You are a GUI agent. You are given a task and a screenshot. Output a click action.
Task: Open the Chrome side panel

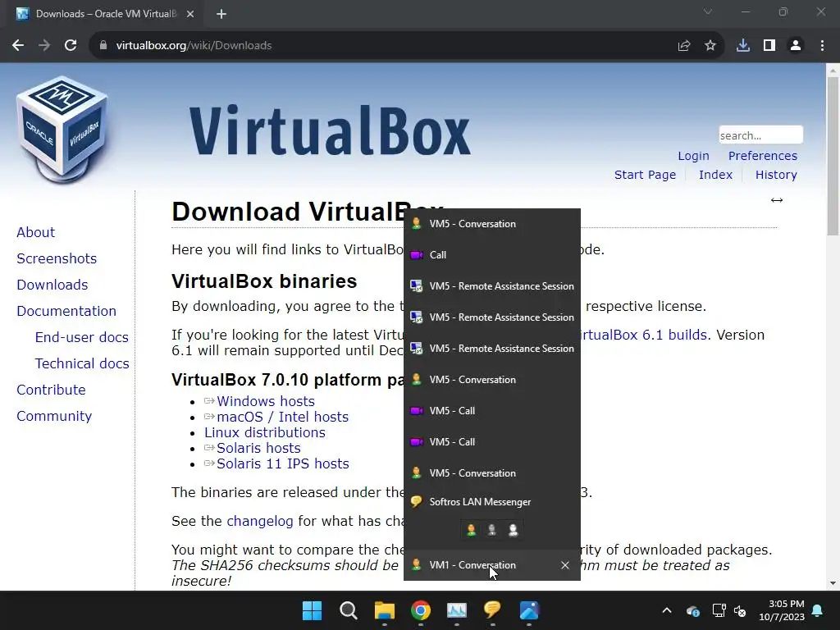coord(769,46)
